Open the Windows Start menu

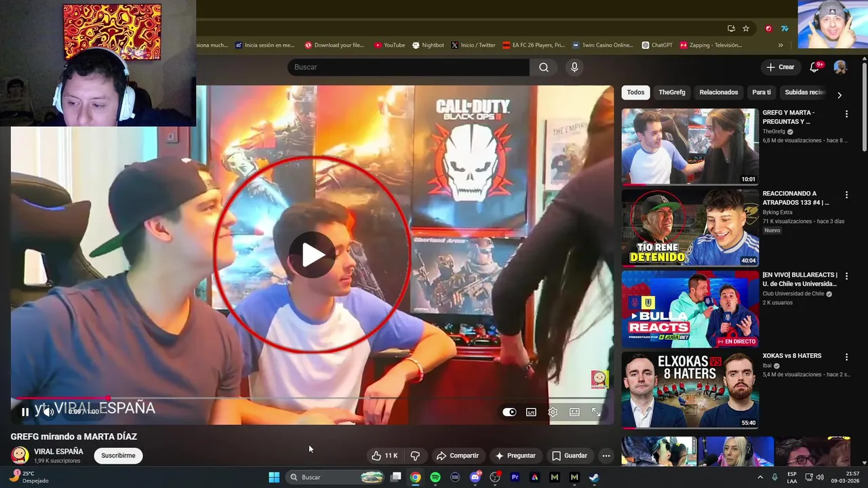tap(274, 477)
